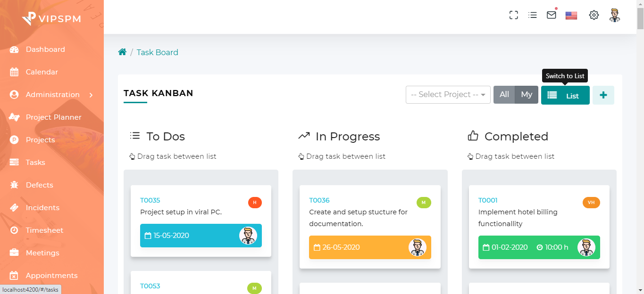The height and width of the screenshot is (294, 644).
Task: Toggle the All tasks filter
Action: pyautogui.click(x=504, y=95)
